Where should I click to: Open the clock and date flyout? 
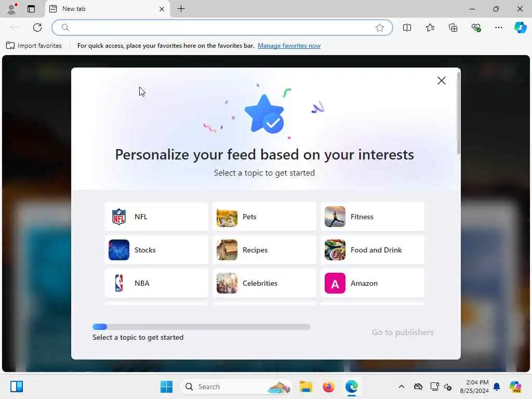[474, 387]
